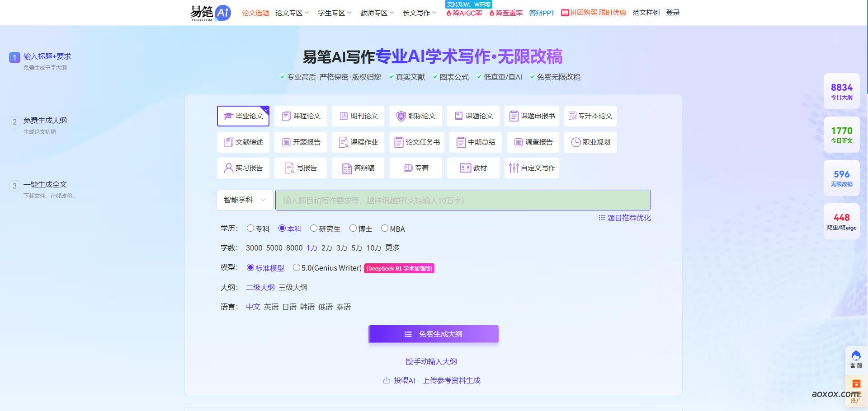Select the MBA education option

point(385,229)
